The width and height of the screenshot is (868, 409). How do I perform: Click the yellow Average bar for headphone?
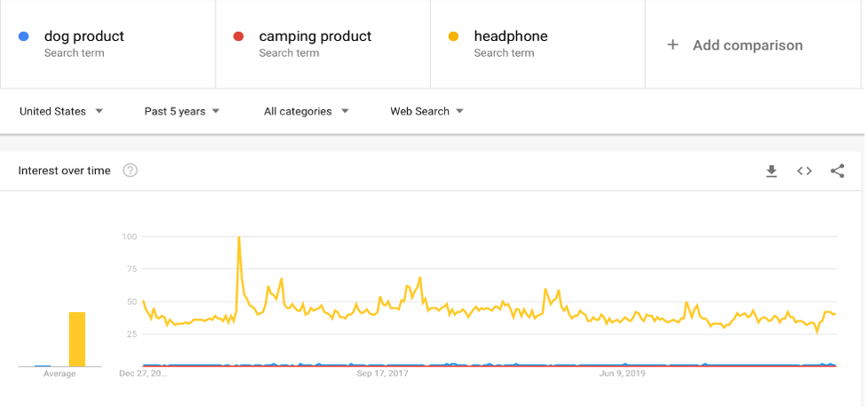pyautogui.click(x=77, y=339)
